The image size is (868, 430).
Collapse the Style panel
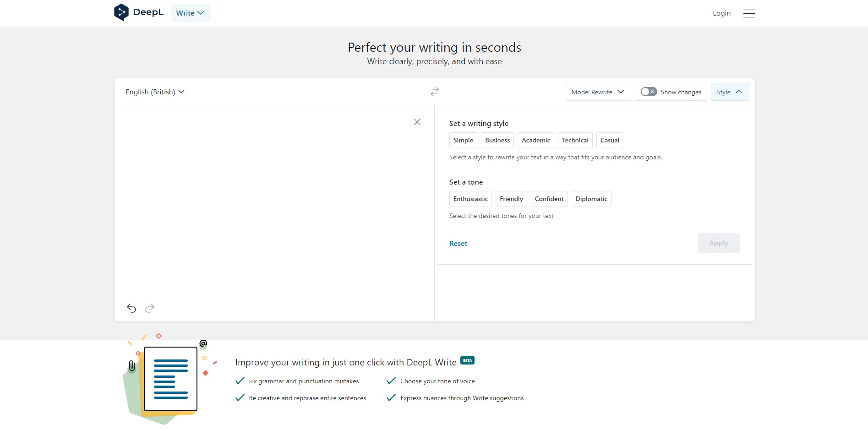(x=730, y=92)
